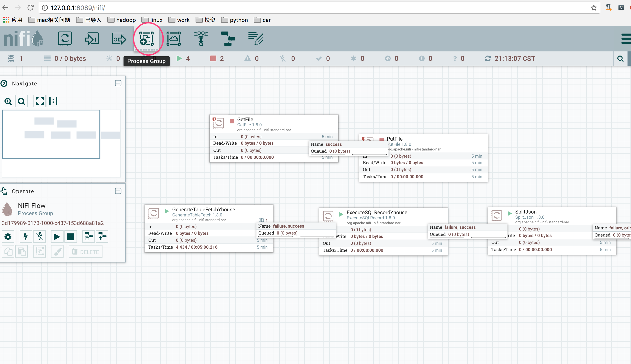Click the active threads count 1
This screenshot has height=364, width=631.
(15, 59)
